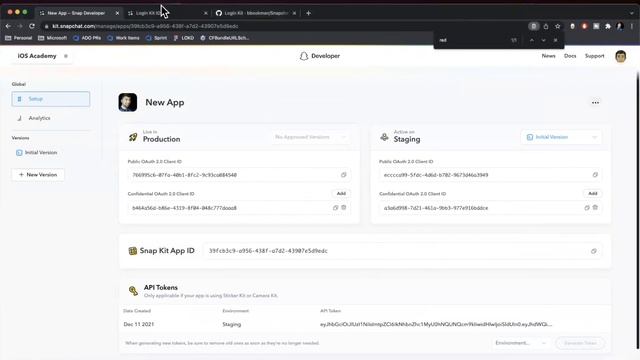Image resolution: width=640 pixels, height=360 pixels.
Task: Copy the Production Confidential OAuth Client ID
Action: [x=336, y=207]
